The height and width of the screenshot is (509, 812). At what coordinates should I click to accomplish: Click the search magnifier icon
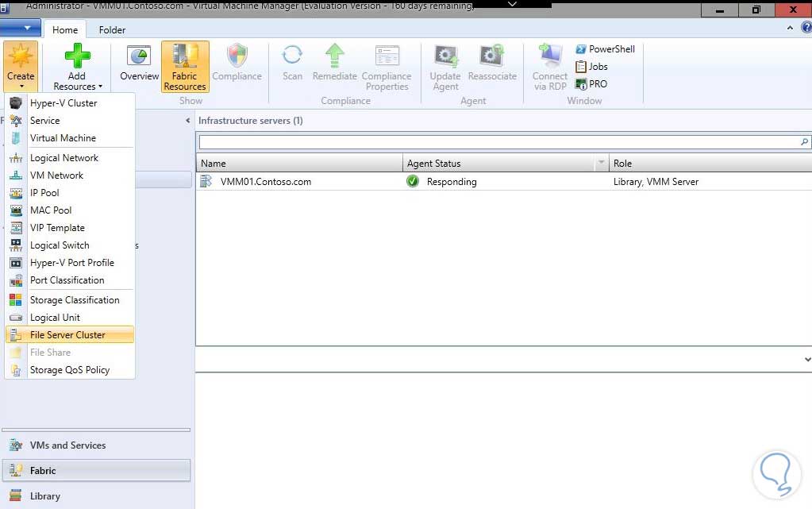[x=804, y=142]
